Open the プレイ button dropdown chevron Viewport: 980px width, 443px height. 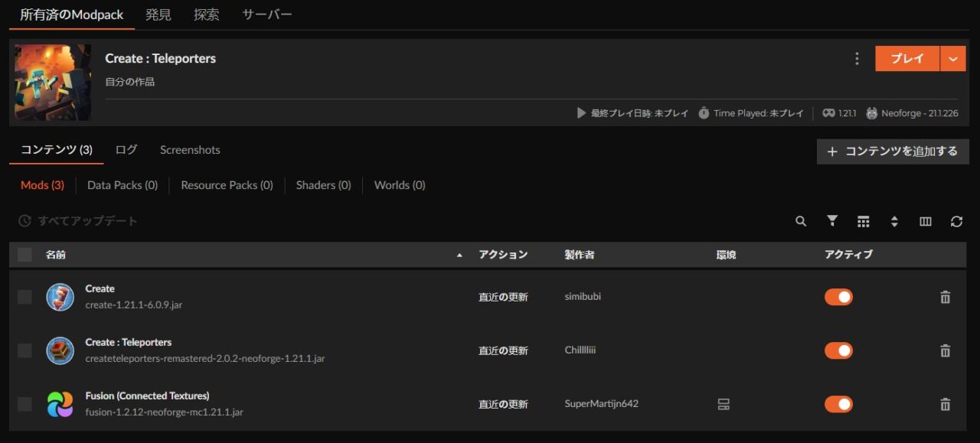(x=954, y=58)
